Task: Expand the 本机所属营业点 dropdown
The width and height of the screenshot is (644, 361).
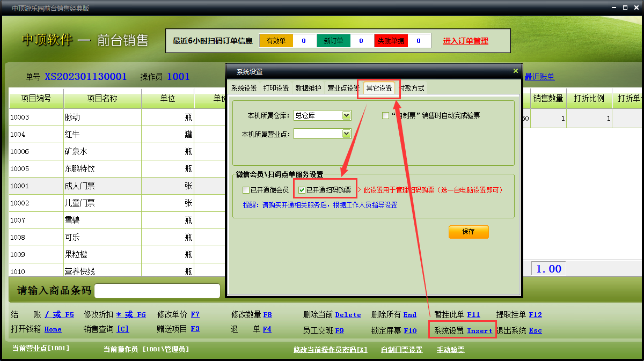Action: pyautogui.click(x=346, y=134)
